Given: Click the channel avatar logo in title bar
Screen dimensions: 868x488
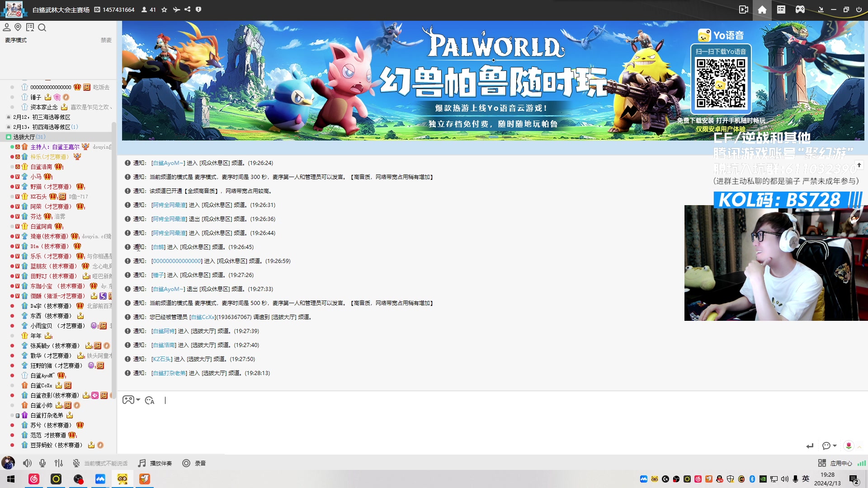Looking at the screenshot, I should (14, 9).
